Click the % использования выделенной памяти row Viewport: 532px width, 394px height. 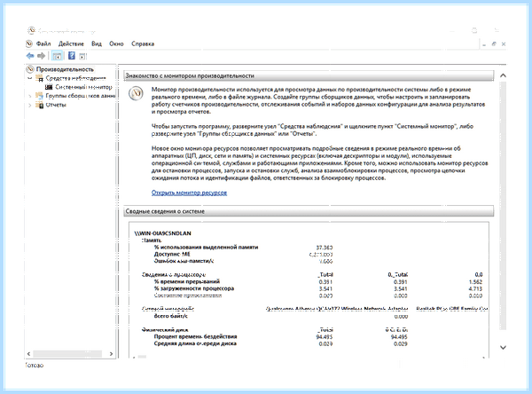pos(206,248)
